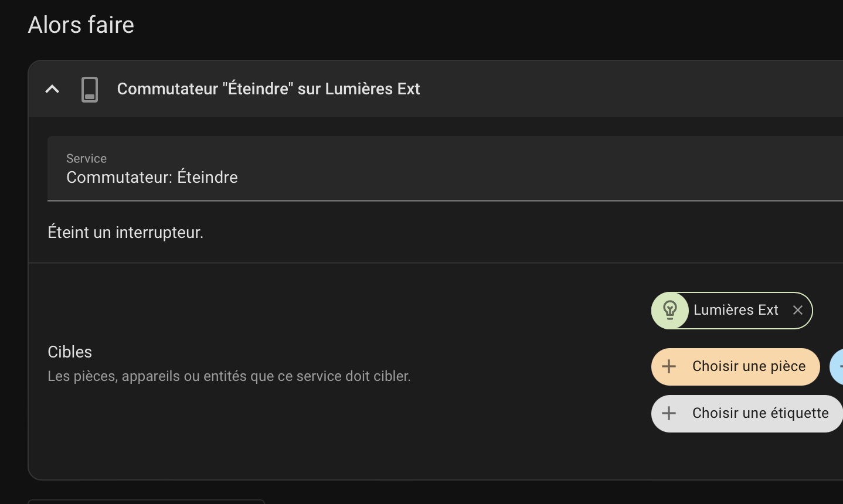Click the Cibles section label

[x=70, y=352]
